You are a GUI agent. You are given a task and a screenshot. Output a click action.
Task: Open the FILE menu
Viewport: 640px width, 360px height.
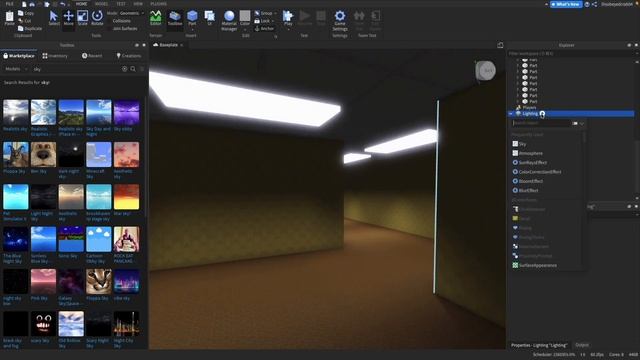9,4
